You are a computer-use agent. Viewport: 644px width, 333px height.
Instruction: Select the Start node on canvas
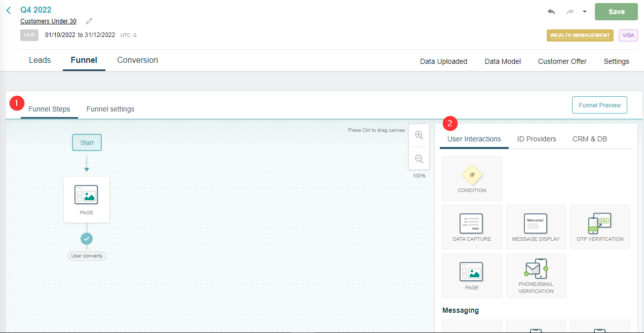click(87, 142)
